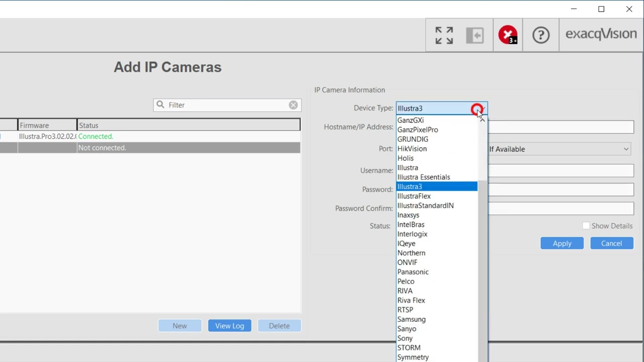This screenshot has width=644, height=362.
Task: Click the Hostname/IP Address field
Action: point(560,127)
